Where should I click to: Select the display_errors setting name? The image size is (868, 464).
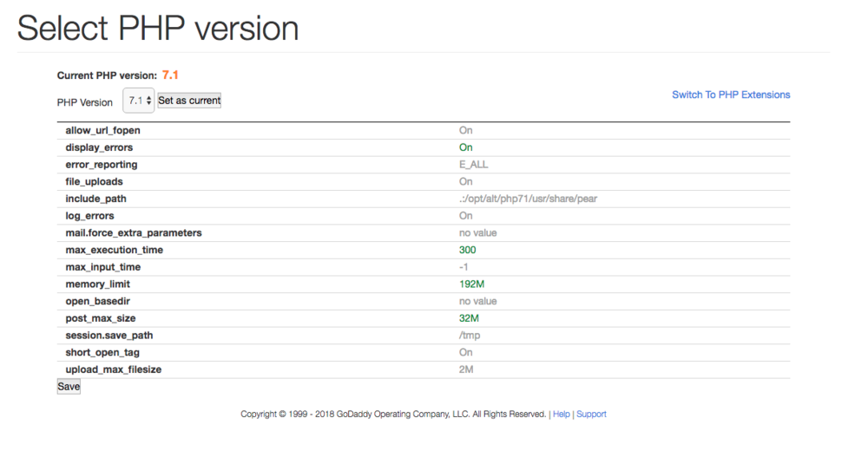click(99, 147)
